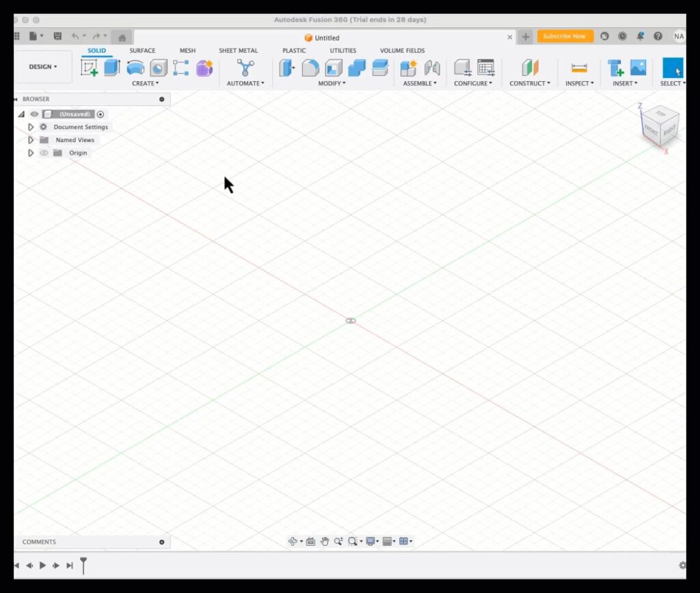700x593 pixels.
Task: Select the Hole tool
Action: pyautogui.click(x=159, y=68)
